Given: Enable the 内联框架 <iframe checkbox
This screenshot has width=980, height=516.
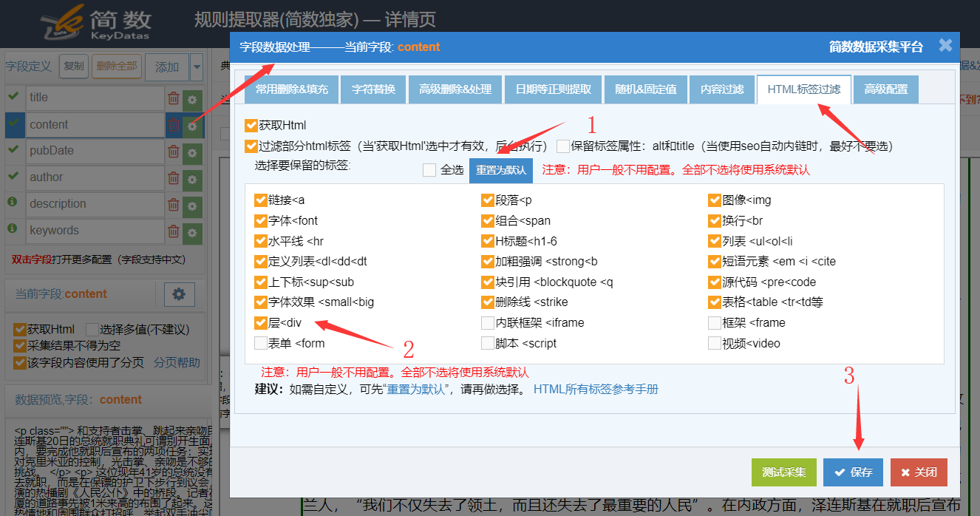Looking at the screenshot, I should pyautogui.click(x=488, y=323).
